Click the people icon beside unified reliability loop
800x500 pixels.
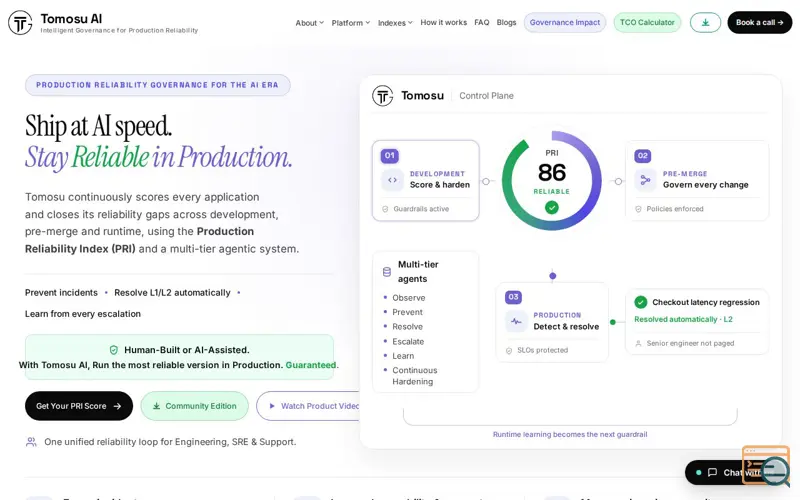tap(31, 442)
